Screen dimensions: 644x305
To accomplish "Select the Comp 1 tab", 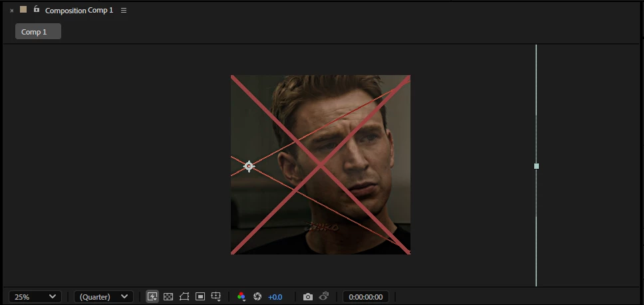I will (38, 32).
